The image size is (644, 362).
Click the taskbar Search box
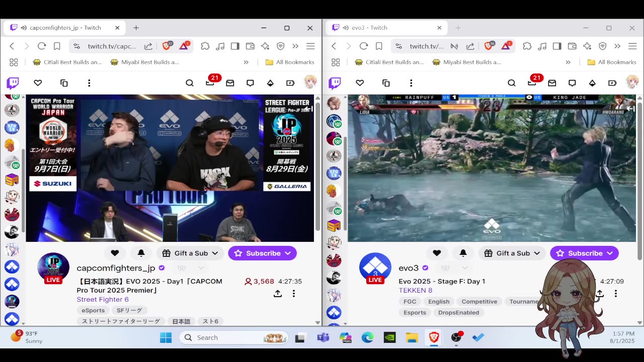pyautogui.click(x=233, y=337)
